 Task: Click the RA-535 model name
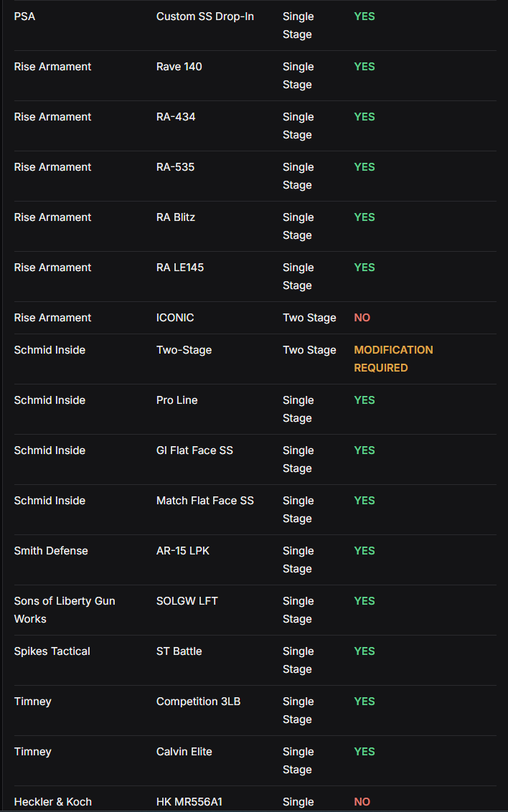(176, 167)
